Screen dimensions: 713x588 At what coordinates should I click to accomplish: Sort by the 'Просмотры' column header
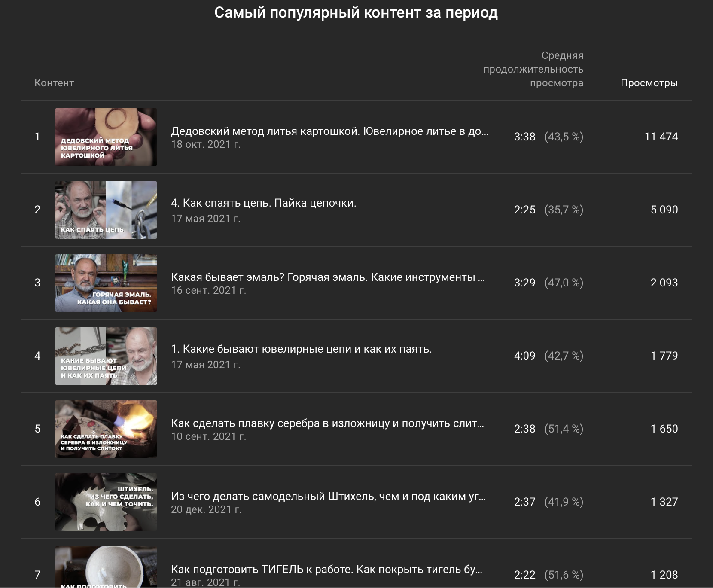point(649,83)
